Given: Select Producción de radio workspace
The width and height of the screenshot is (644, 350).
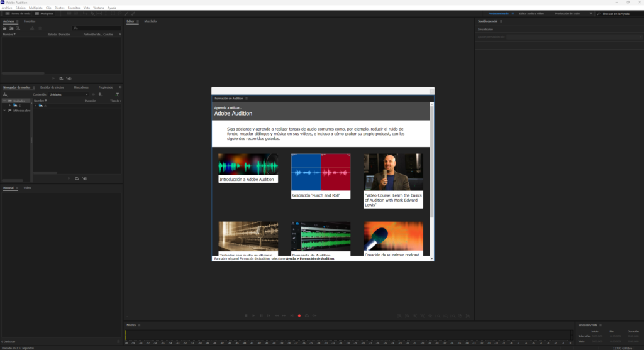Looking at the screenshot, I should 567,14.
